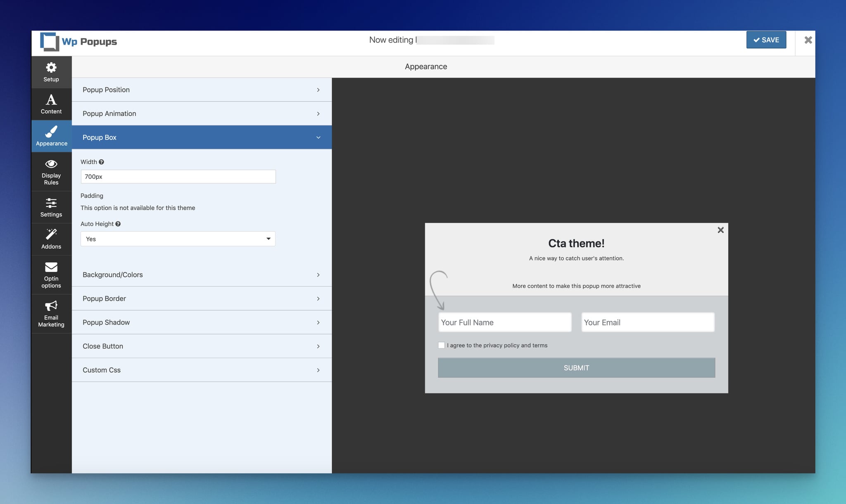846x504 pixels.
Task: Tick the privacy policy agreement checkbox
Action: click(x=441, y=345)
